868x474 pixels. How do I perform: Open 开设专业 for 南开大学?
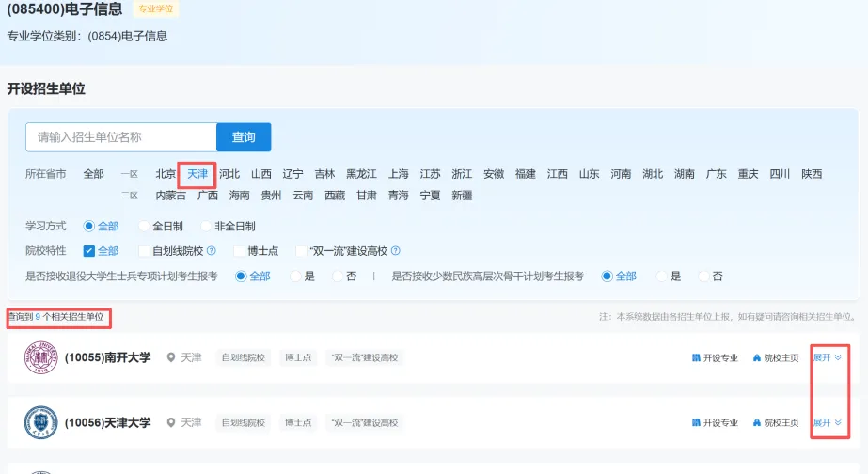point(716,357)
